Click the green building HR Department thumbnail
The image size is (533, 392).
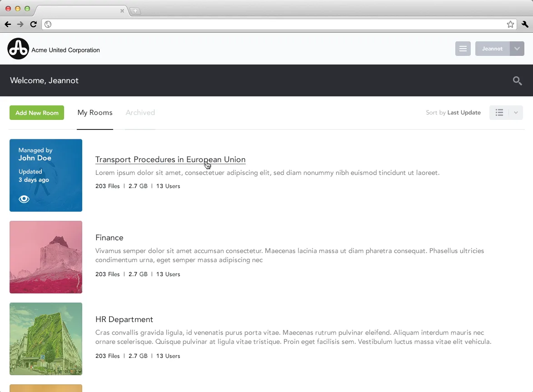point(46,339)
